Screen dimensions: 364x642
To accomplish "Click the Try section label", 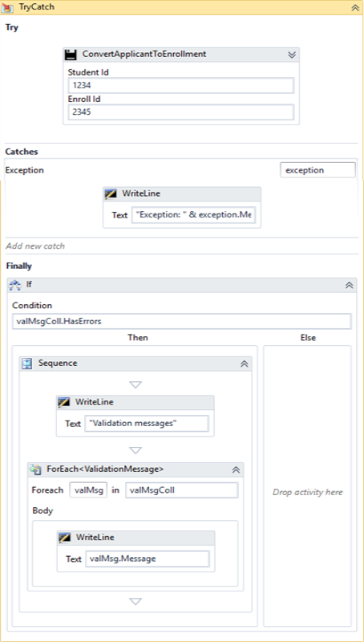I will [x=11, y=28].
